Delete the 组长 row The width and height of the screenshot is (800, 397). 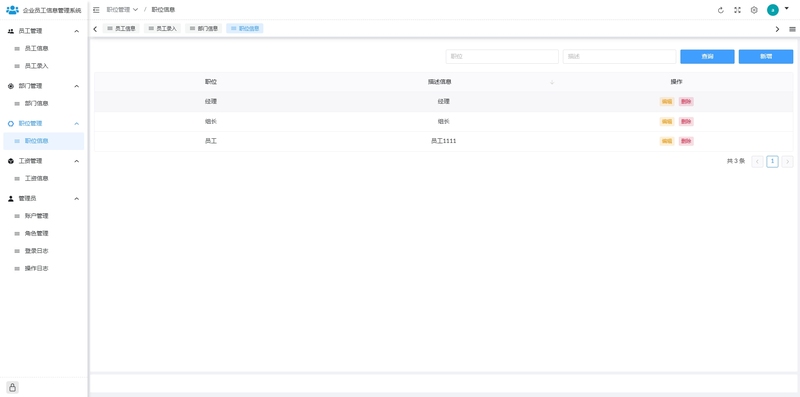pyautogui.click(x=686, y=121)
